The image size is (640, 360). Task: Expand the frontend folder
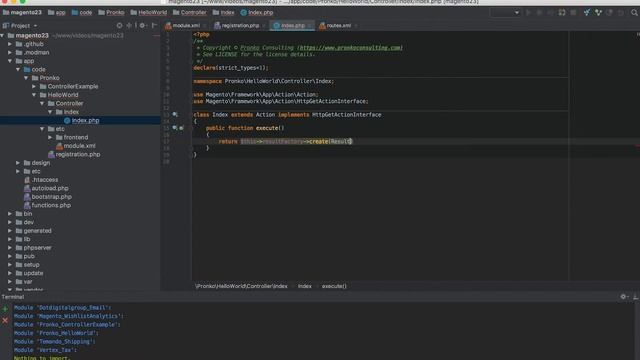click(51, 138)
